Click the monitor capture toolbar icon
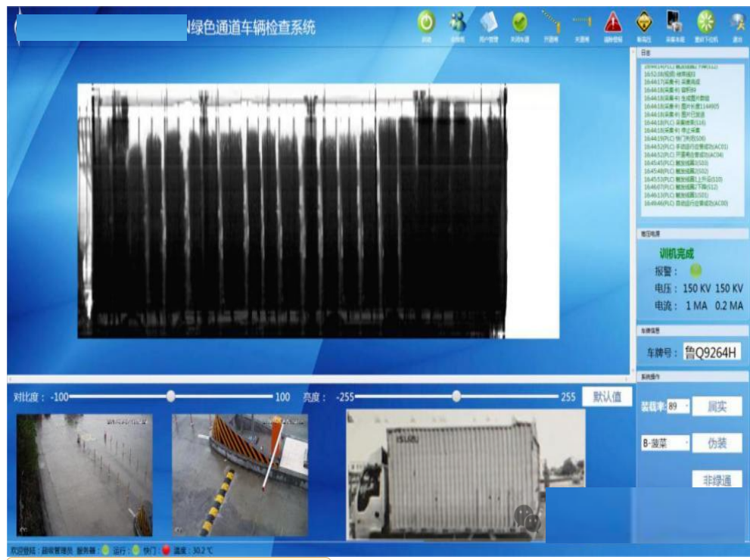Image resolution: width=750 pixels, height=560 pixels. pos(674,23)
